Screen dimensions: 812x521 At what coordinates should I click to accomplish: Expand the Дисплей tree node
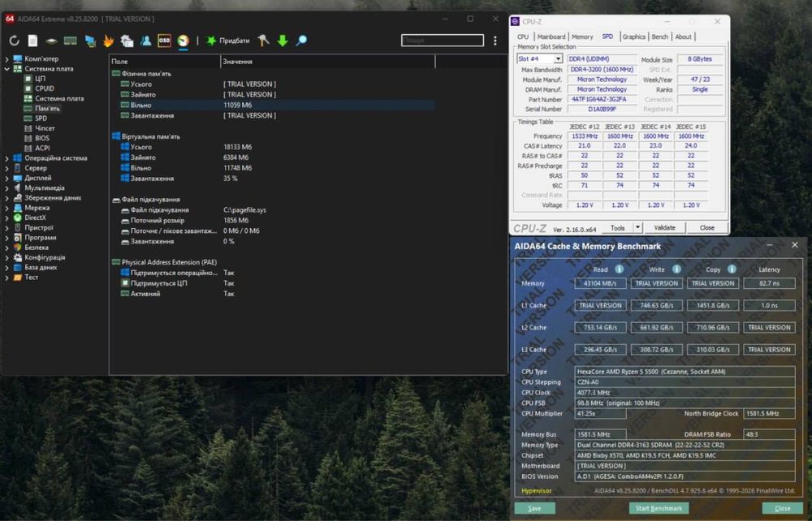(x=6, y=178)
